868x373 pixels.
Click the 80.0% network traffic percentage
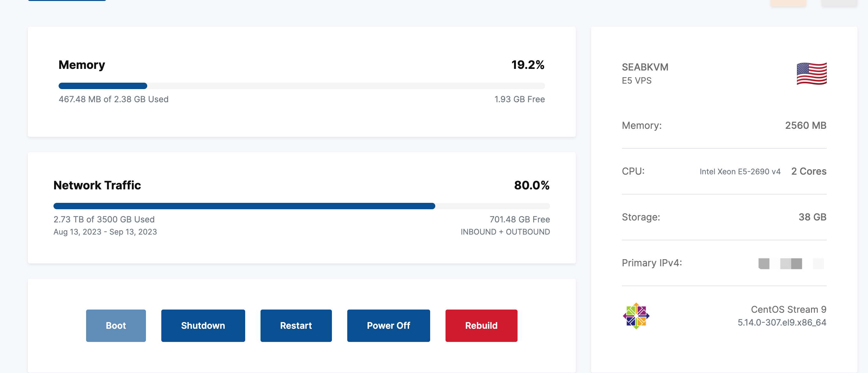pyautogui.click(x=532, y=185)
